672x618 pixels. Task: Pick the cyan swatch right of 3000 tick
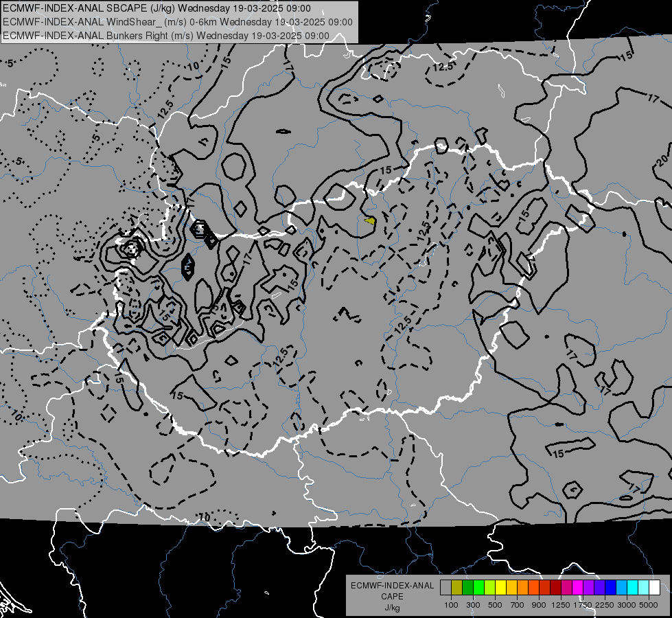point(633,588)
